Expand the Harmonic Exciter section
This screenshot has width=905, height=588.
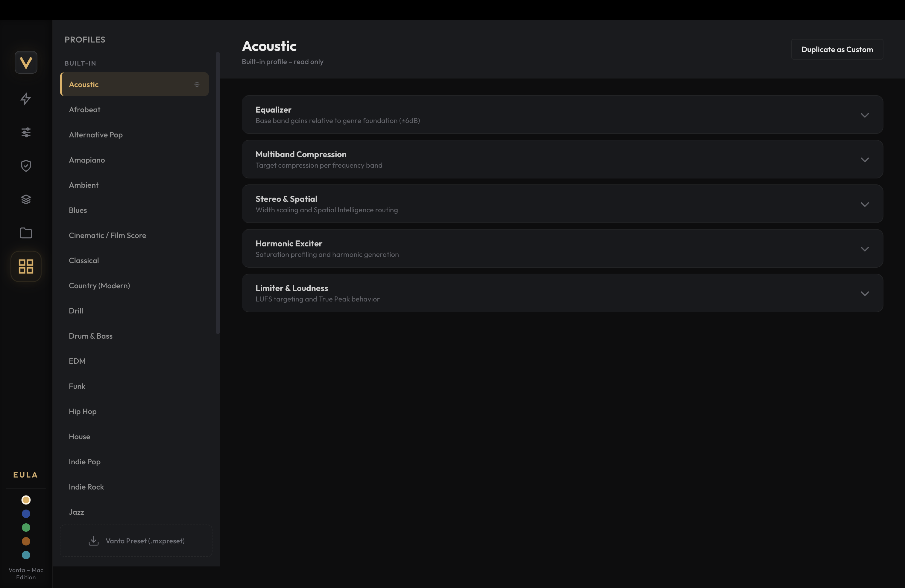865,249
